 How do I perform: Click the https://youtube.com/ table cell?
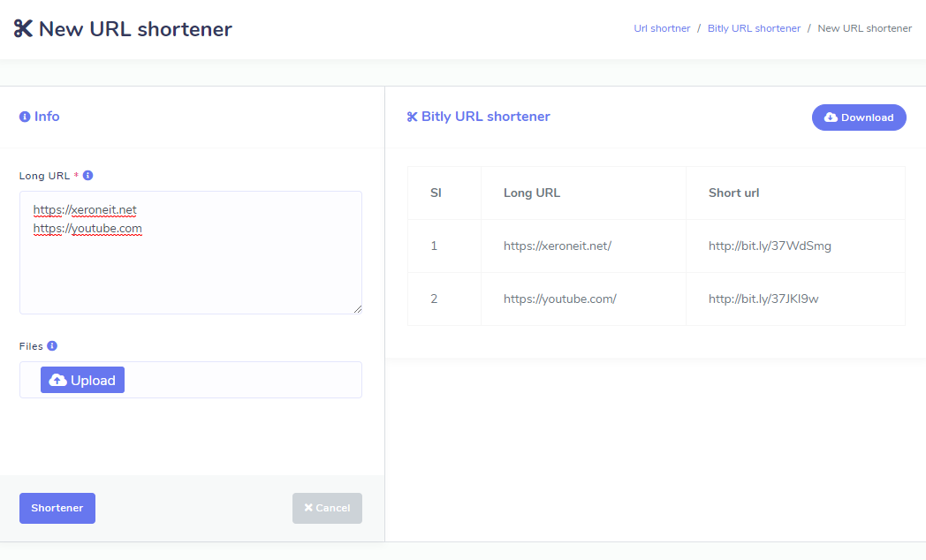click(x=559, y=299)
